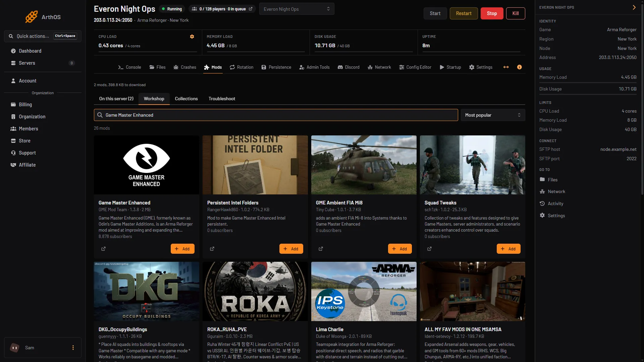Expand the Everon Night Ops server selector
Viewport: 644px width, 362px height.
click(297, 9)
